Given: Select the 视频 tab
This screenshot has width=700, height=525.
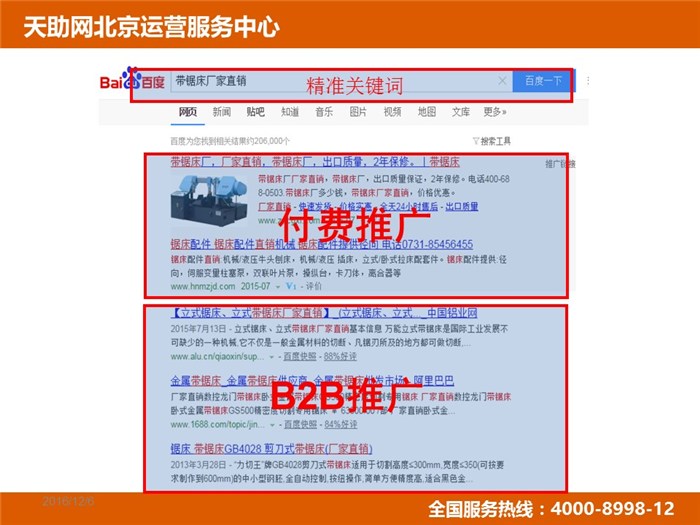Looking at the screenshot, I should point(392,112).
